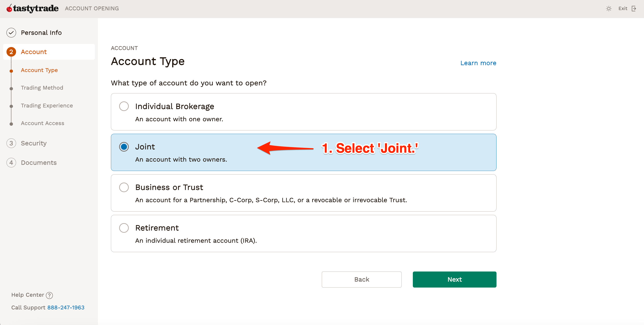Open the Help Center question mark icon
This screenshot has width=644, height=325.
pos(49,295)
